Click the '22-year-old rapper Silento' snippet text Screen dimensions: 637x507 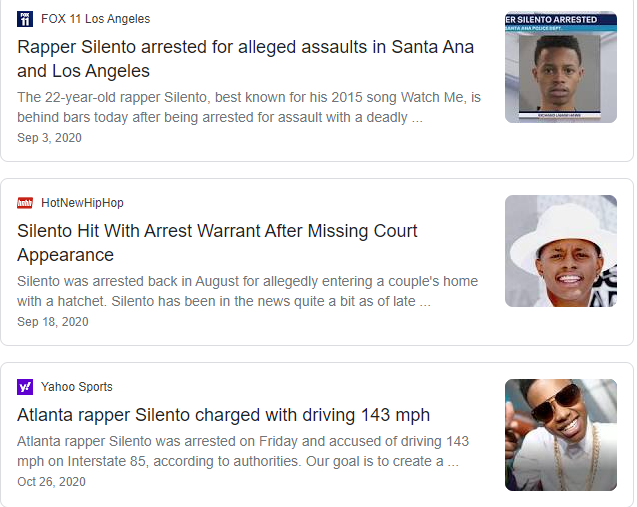coord(249,107)
